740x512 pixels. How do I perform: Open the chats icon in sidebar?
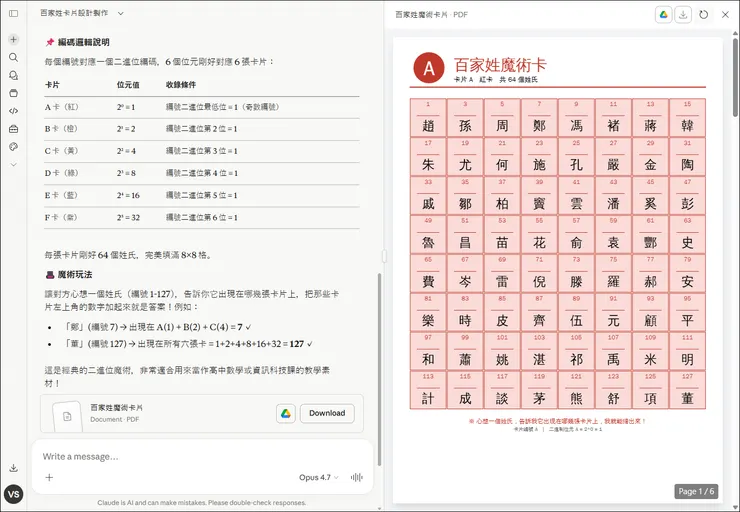click(x=14, y=75)
